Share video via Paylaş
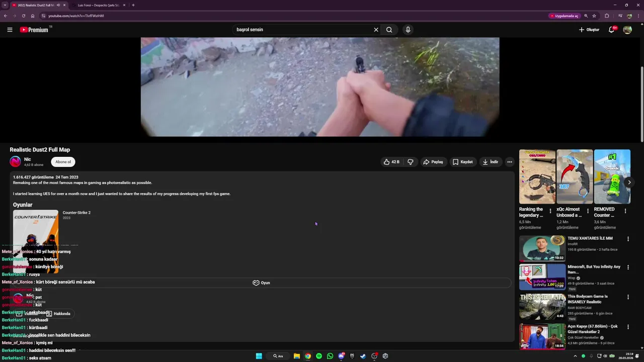 click(433, 162)
